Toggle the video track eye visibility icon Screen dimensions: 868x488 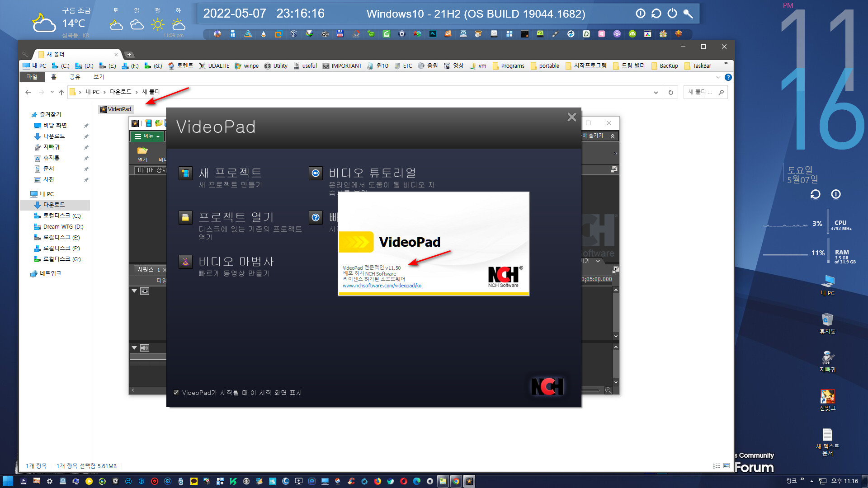145,291
